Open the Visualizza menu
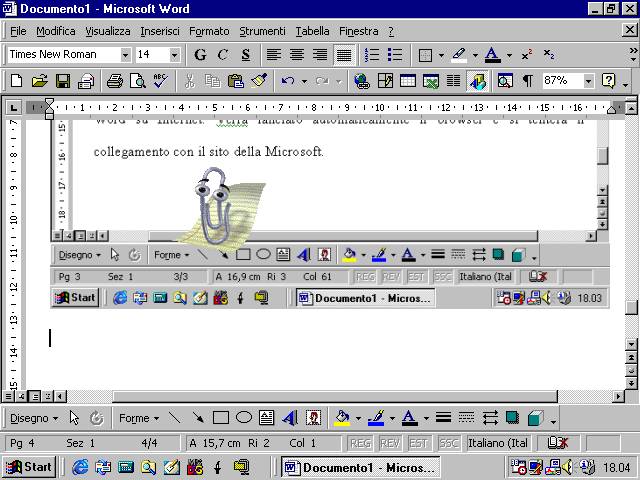Screen dimensions: 640x480 108,31
